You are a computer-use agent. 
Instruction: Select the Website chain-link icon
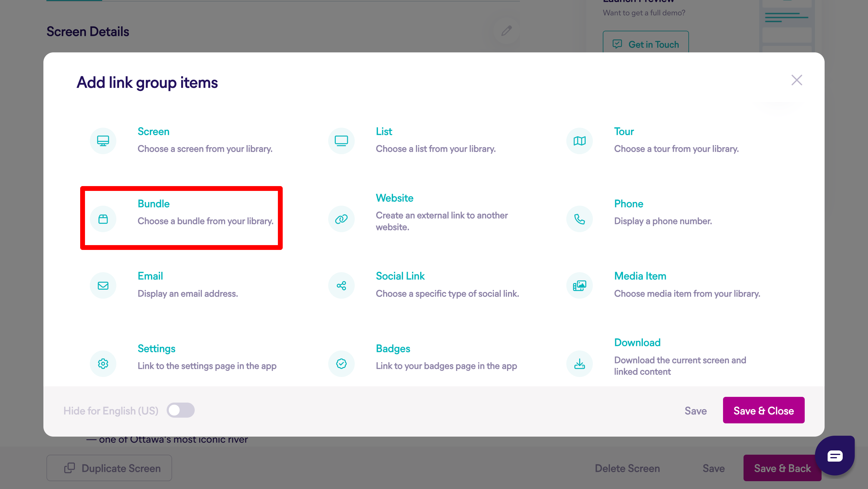pos(341,219)
